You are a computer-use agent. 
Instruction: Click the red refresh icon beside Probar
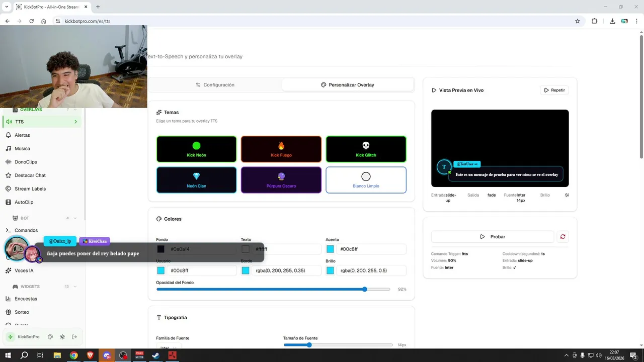[x=562, y=237]
